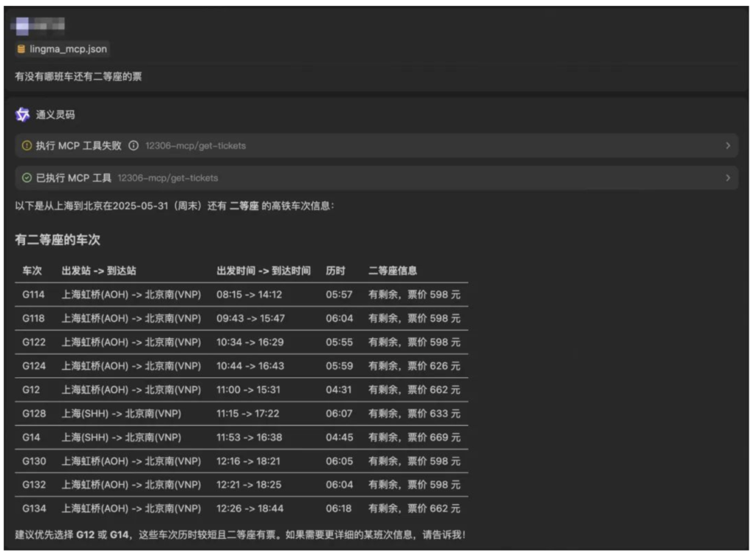Click the 通义灵码 assistant logo icon
Screen dimensions: 756x552
pyautogui.click(x=23, y=115)
